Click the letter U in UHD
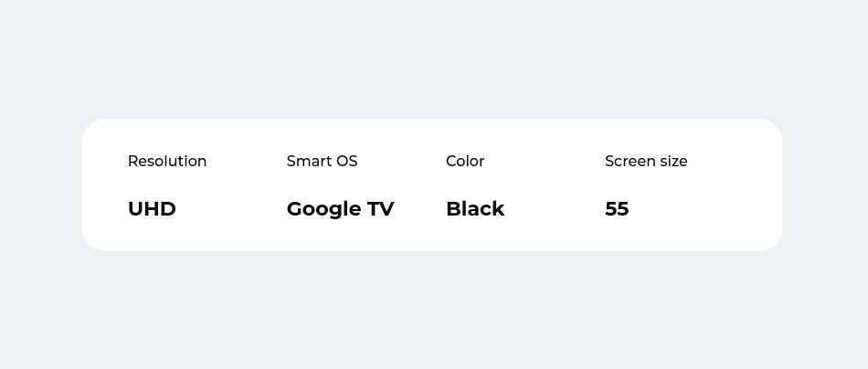This screenshot has width=868, height=369. (135, 209)
